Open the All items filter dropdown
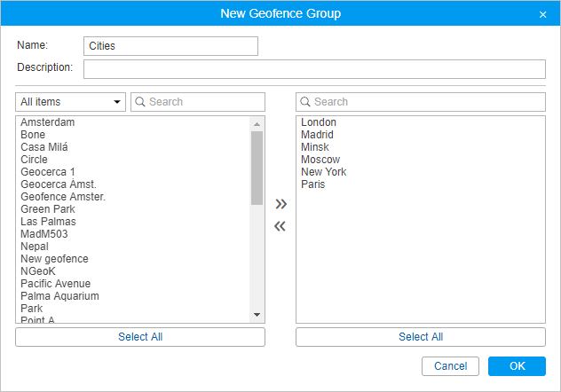 [x=71, y=102]
